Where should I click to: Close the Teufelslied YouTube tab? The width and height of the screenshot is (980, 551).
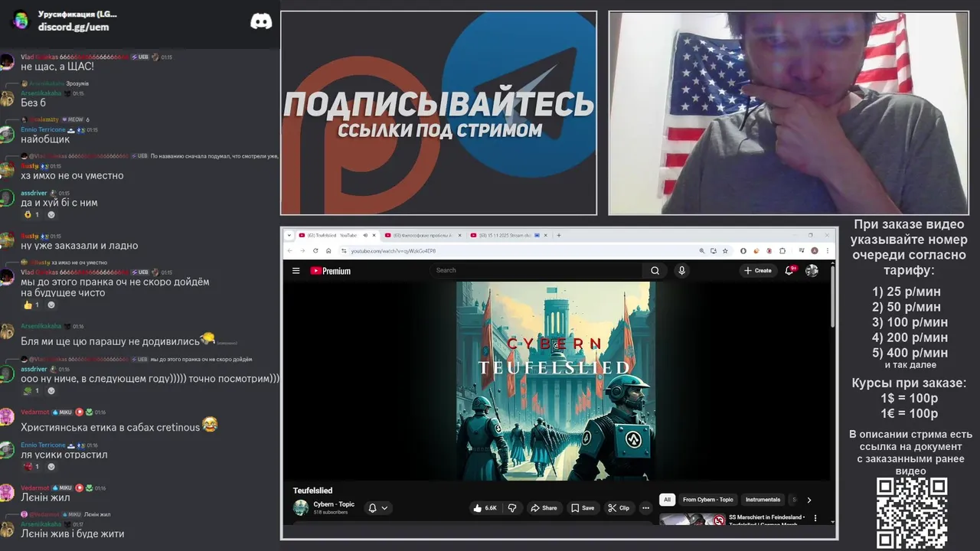[x=374, y=235]
